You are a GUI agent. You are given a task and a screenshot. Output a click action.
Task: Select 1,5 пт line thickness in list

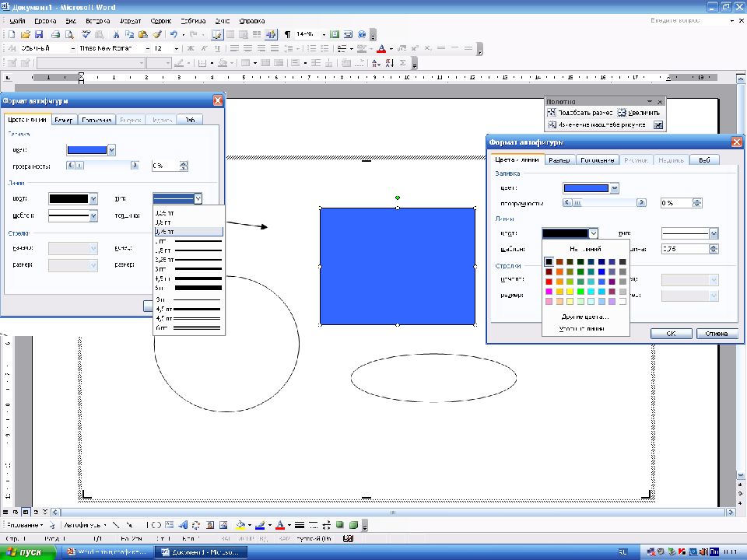pyautogui.click(x=188, y=250)
